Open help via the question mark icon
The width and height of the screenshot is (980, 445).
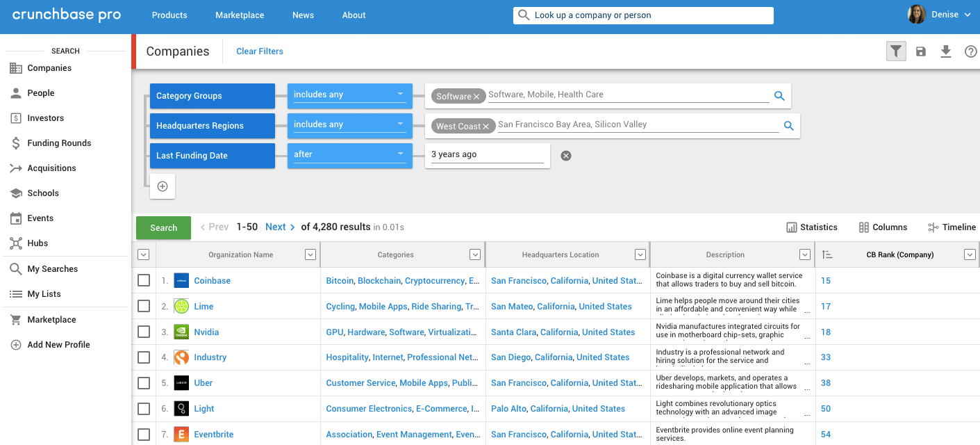click(x=970, y=51)
